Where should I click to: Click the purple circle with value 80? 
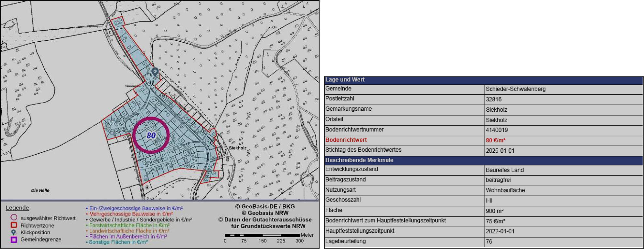(151, 135)
